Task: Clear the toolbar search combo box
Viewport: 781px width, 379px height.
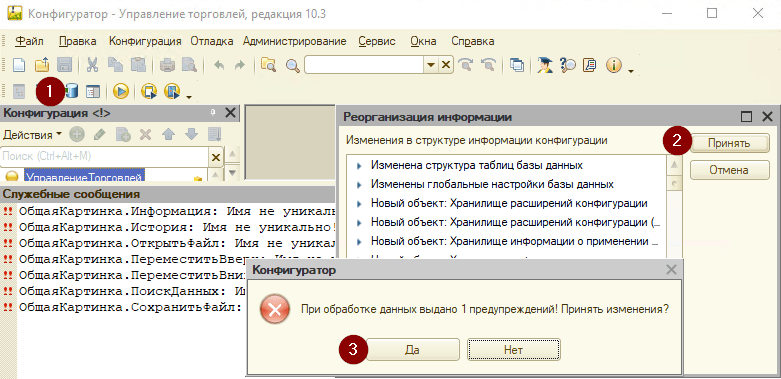Action: (x=446, y=65)
